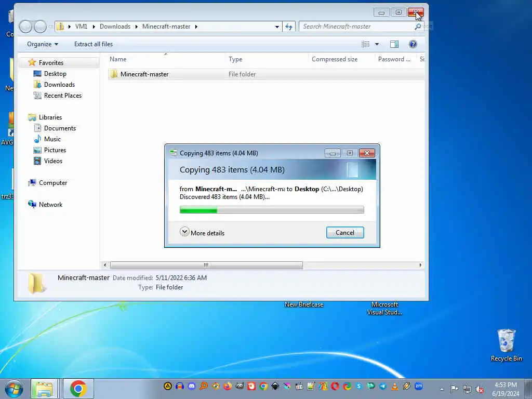
Task: Show hidden tray icons arrow
Action: 442,390
